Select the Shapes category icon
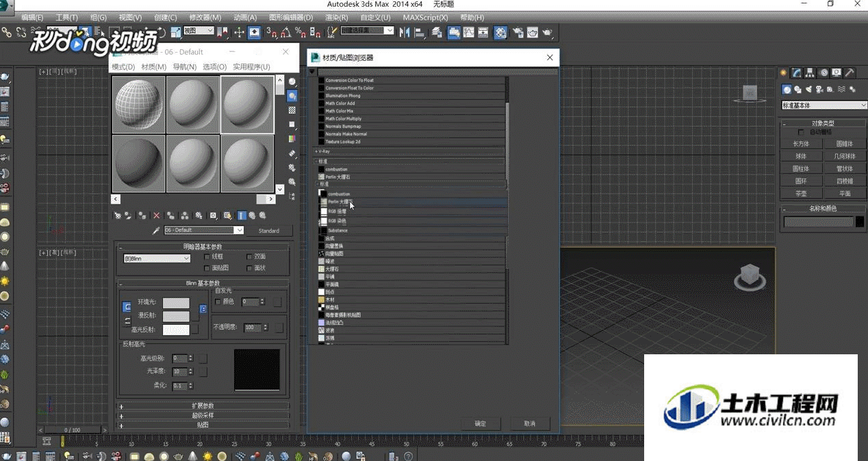 798,89
